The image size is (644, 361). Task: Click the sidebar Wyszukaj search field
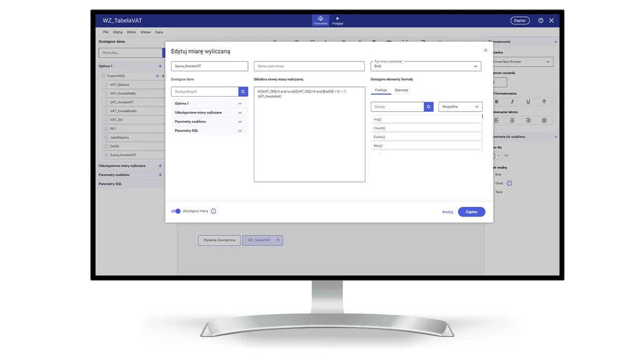[x=130, y=53]
